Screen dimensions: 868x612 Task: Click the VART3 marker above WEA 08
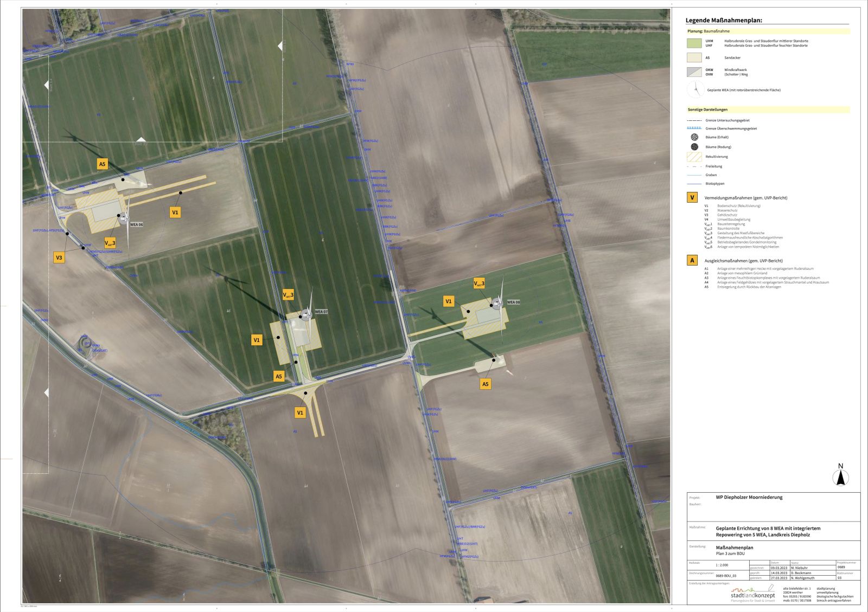(x=479, y=284)
